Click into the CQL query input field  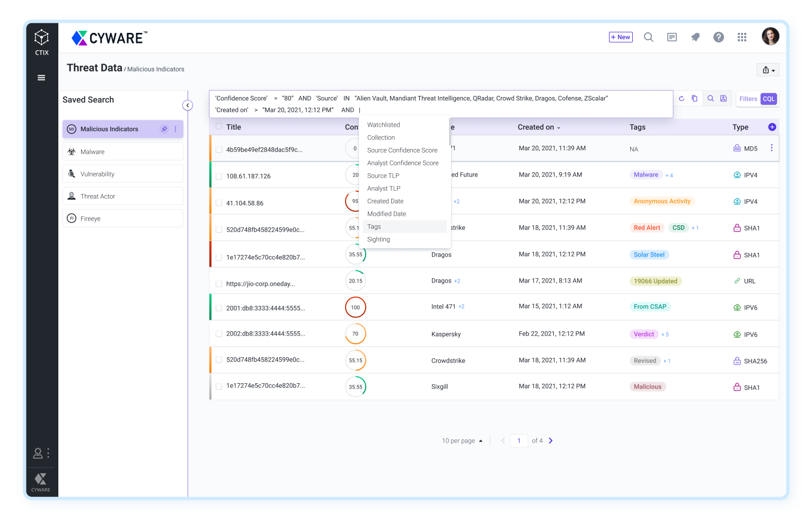(x=441, y=104)
